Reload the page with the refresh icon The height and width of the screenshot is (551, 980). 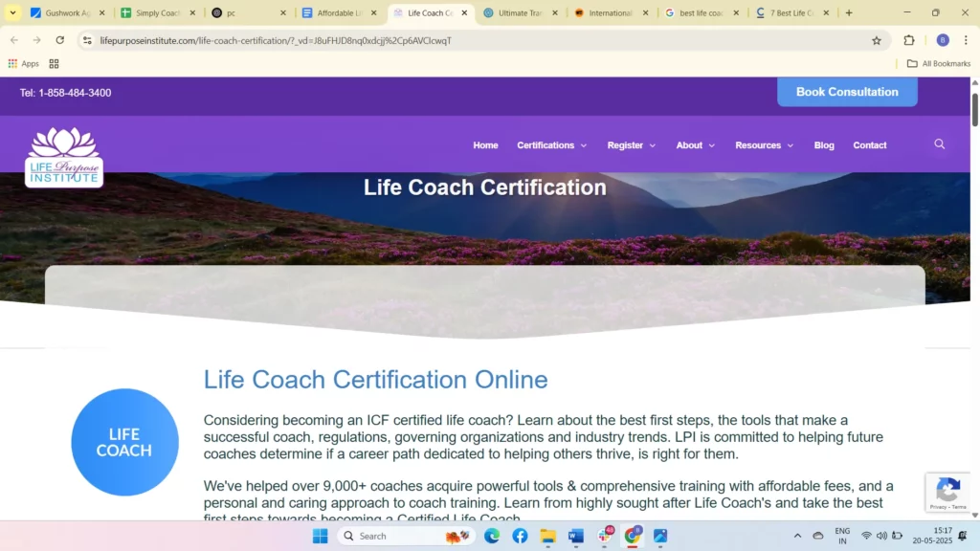[60, 40]
